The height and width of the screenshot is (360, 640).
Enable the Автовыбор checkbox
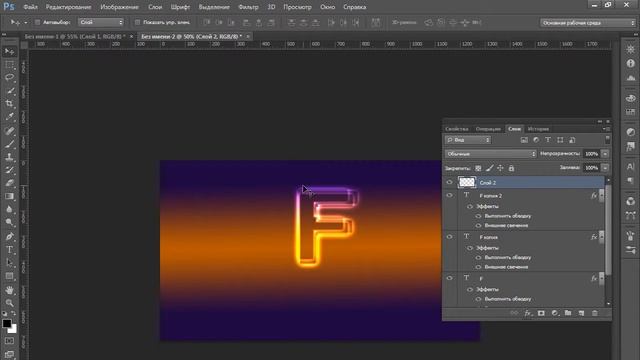tap(37, 22)
